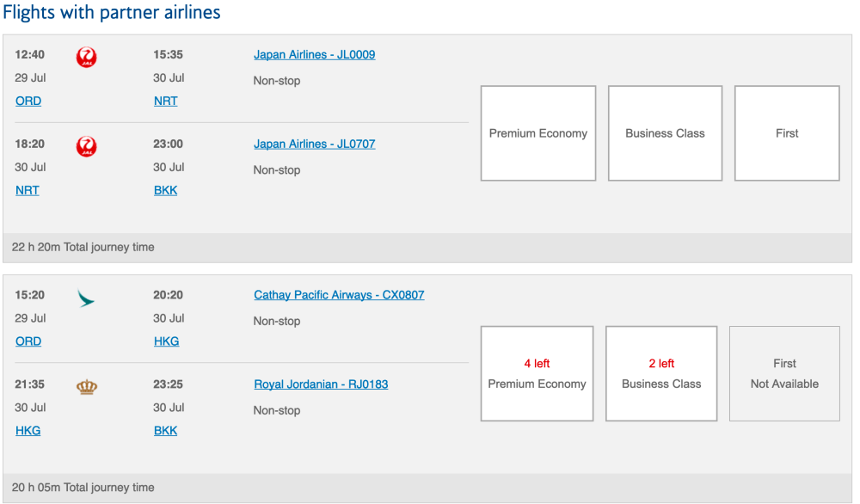The width and height of the screenshot is (860, 504).
Task: Open the Japan Airlines JL0009 flight link
Action: tap(314, 55)
